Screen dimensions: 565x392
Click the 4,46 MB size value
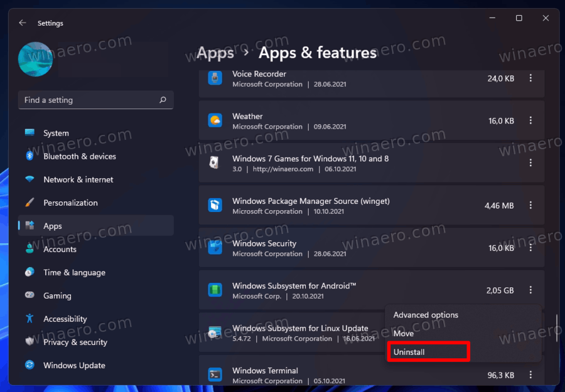(499, 206)
